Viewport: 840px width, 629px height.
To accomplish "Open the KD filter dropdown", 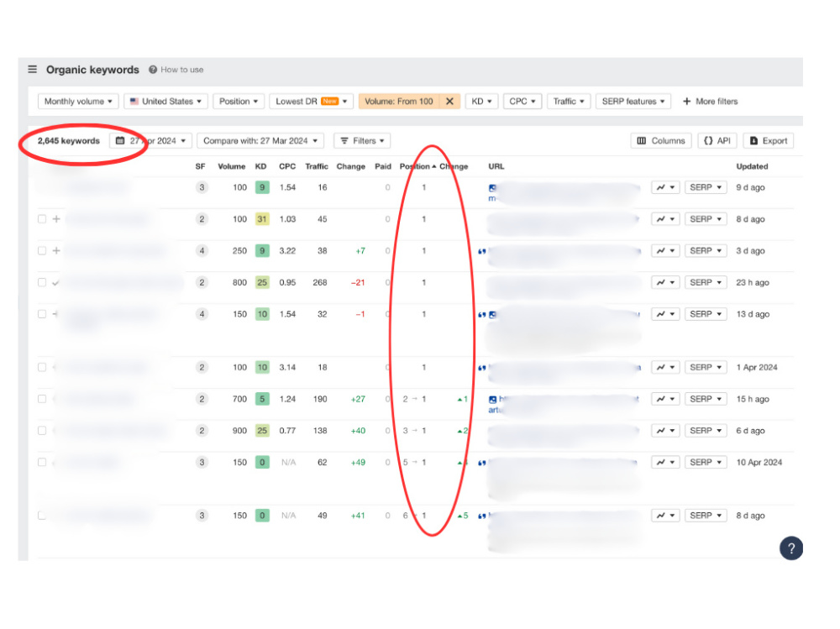I will 481,102.
